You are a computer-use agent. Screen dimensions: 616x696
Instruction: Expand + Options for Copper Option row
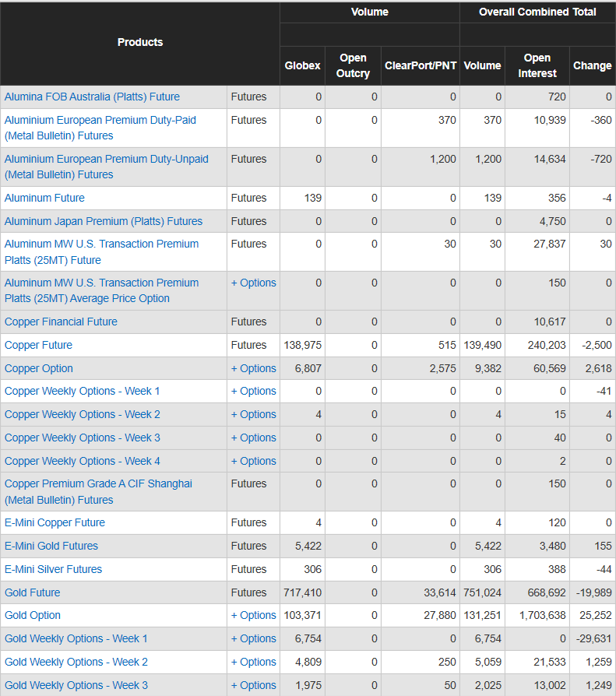(254, 368)
